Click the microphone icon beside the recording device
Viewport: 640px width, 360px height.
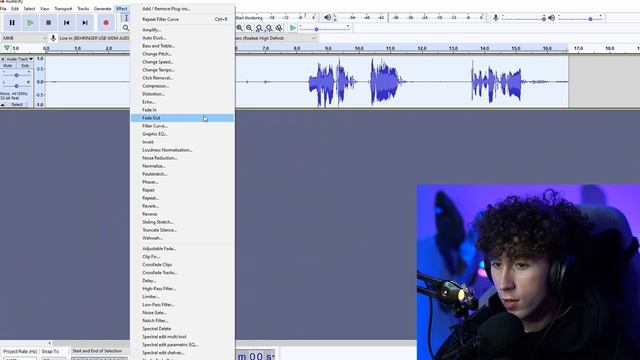point(53,38)
